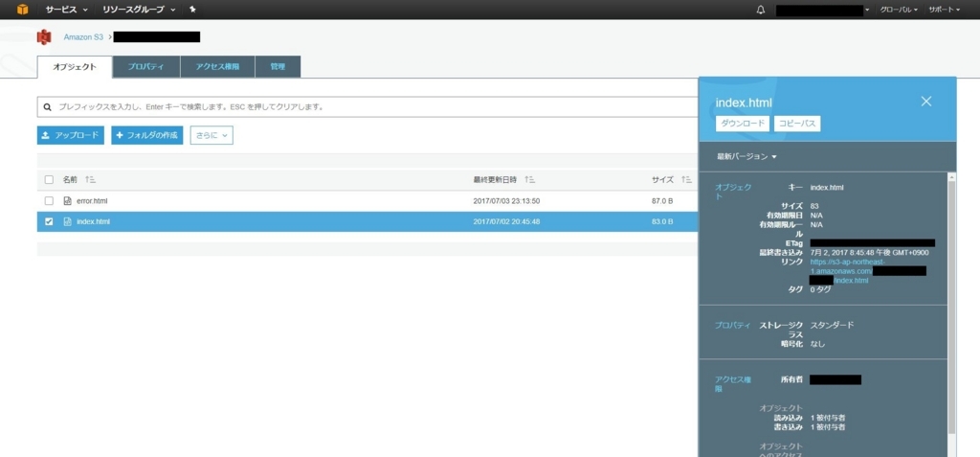Click the red S3 service icon
This screenshot has height=457, width=980.
click(x=44, y=37)
